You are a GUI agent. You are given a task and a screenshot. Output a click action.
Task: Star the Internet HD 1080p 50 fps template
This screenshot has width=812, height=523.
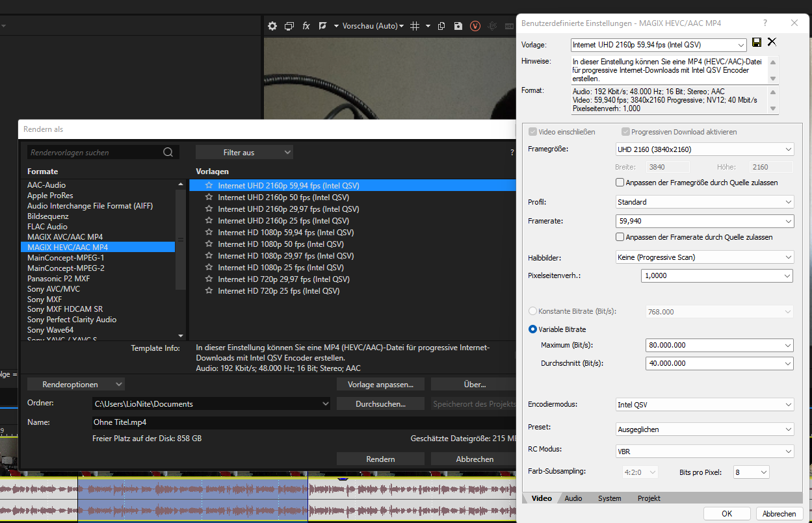click(x=209, y=244)
